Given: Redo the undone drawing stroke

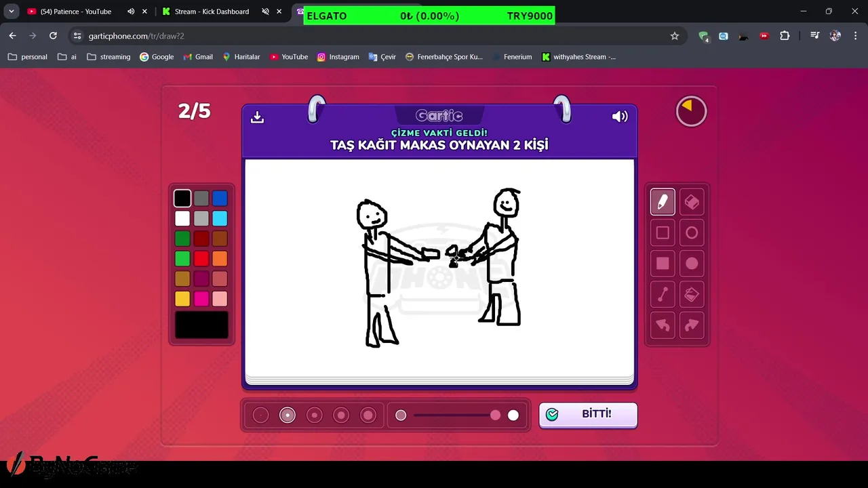Looking at the screenshot, I should click(x=692, y=325).
